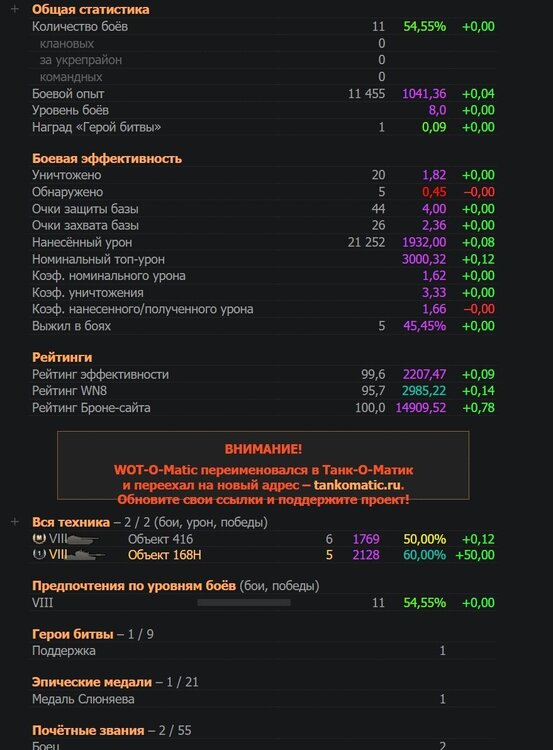553x750 pixels.
Task: Expand the Общая статистика section plus icon
Action: pyautogui.click(x=15, y=9)
